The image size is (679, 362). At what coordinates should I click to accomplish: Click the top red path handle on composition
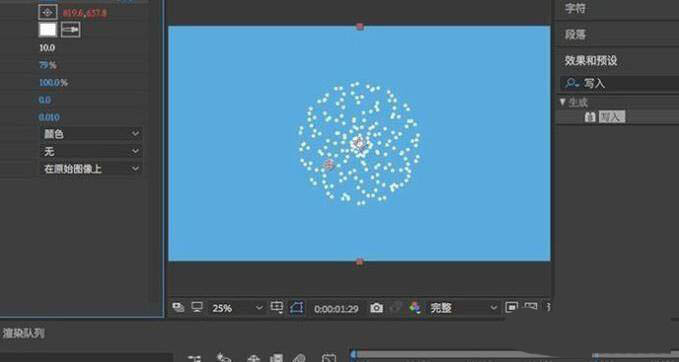tap(359, 26)
